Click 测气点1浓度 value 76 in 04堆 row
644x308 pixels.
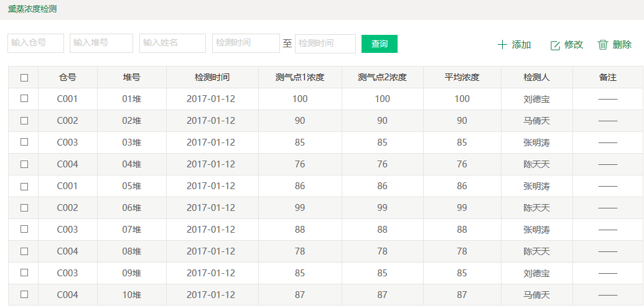[300, 164]
